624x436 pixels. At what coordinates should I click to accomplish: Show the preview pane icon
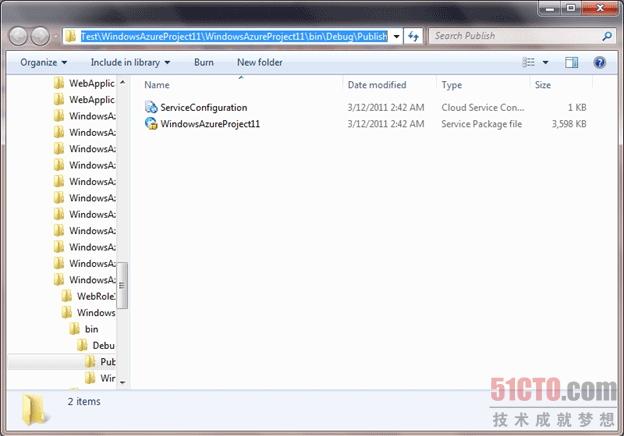(x=571, y=62)
